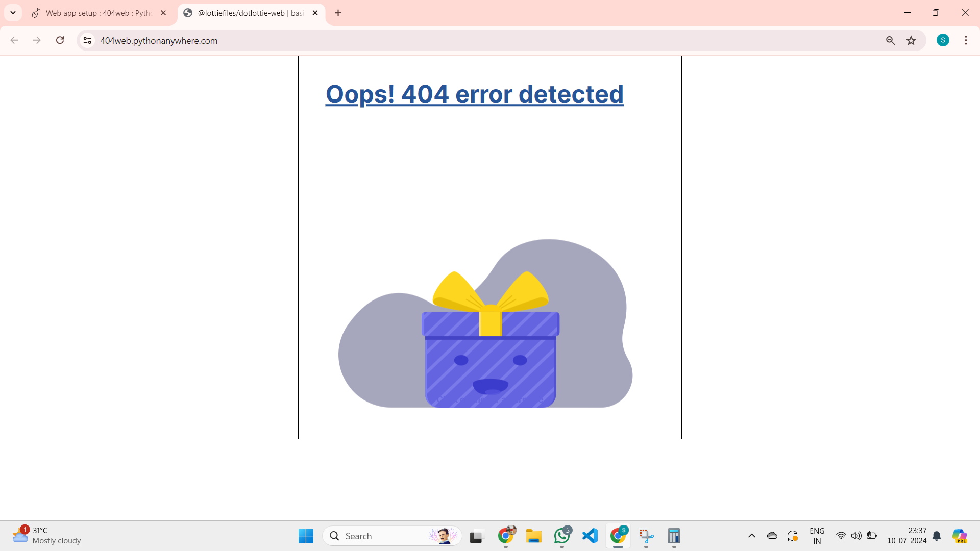980x551 pixels.
Task: Switch the ENG IN input language
Action: click(817, 536)
